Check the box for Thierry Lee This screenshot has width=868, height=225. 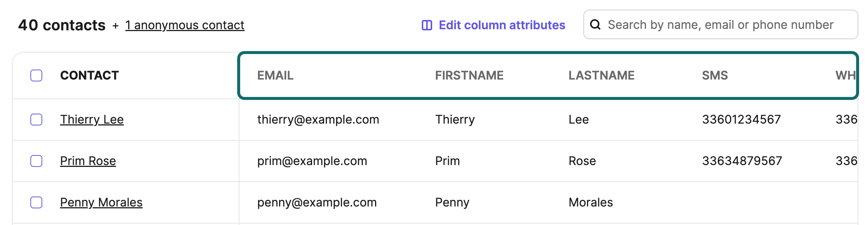(36, 120)
